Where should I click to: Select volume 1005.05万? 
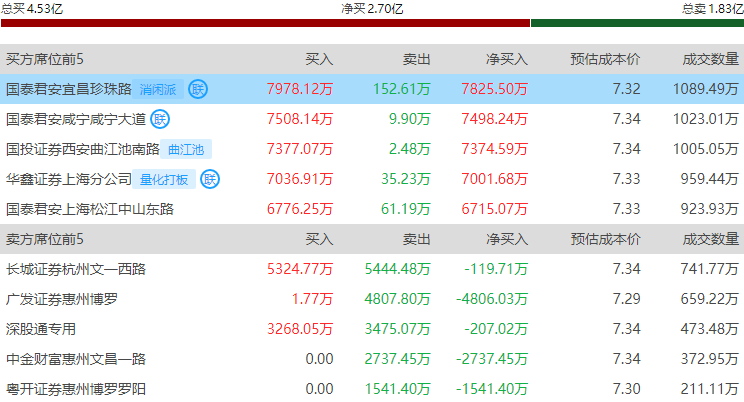click(x=706, y=149)
